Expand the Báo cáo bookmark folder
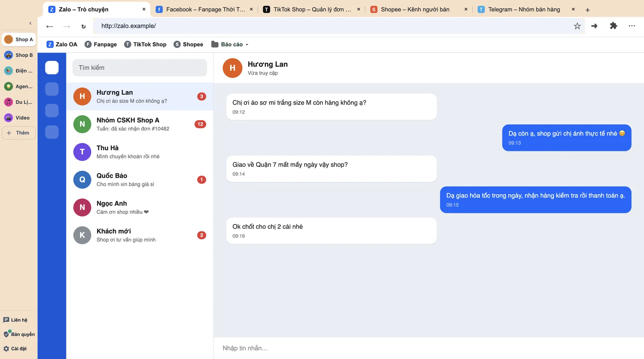 click(x=230, y=44)
